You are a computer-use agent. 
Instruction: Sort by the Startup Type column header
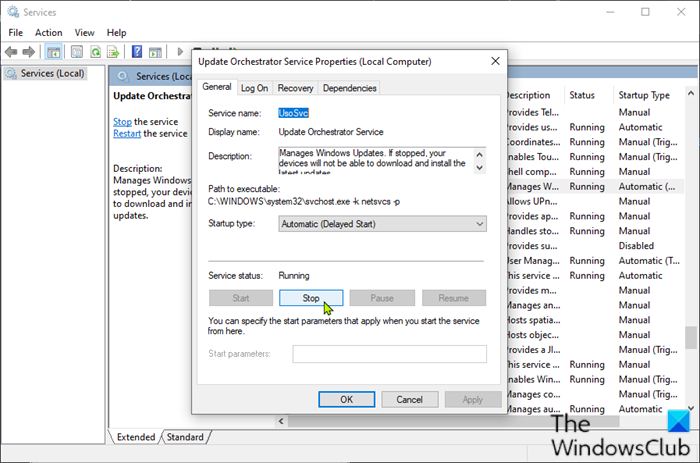[644, 95]
